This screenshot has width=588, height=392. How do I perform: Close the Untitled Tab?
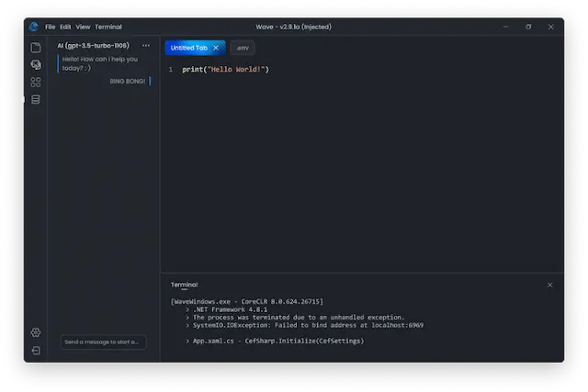click(x=216, y=48)
